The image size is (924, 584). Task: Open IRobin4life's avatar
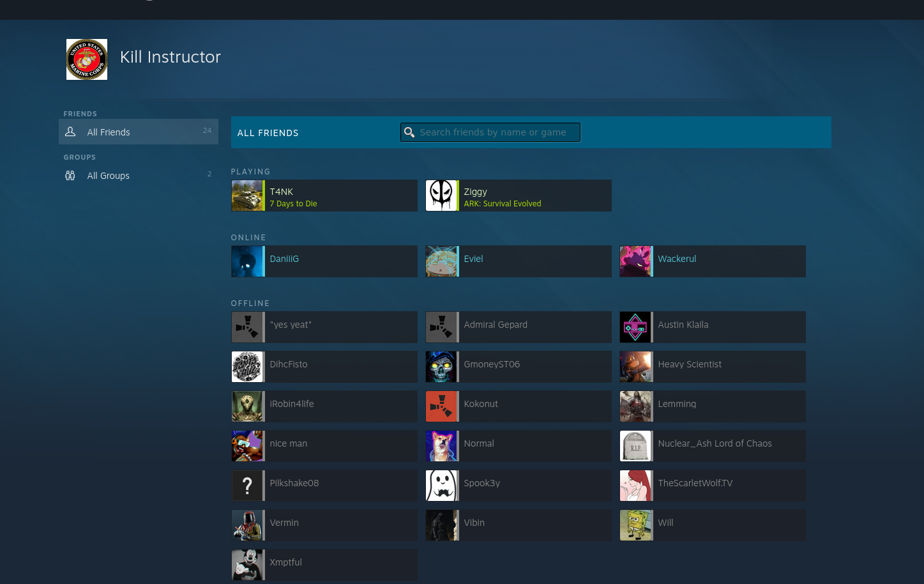pos(247,406)
